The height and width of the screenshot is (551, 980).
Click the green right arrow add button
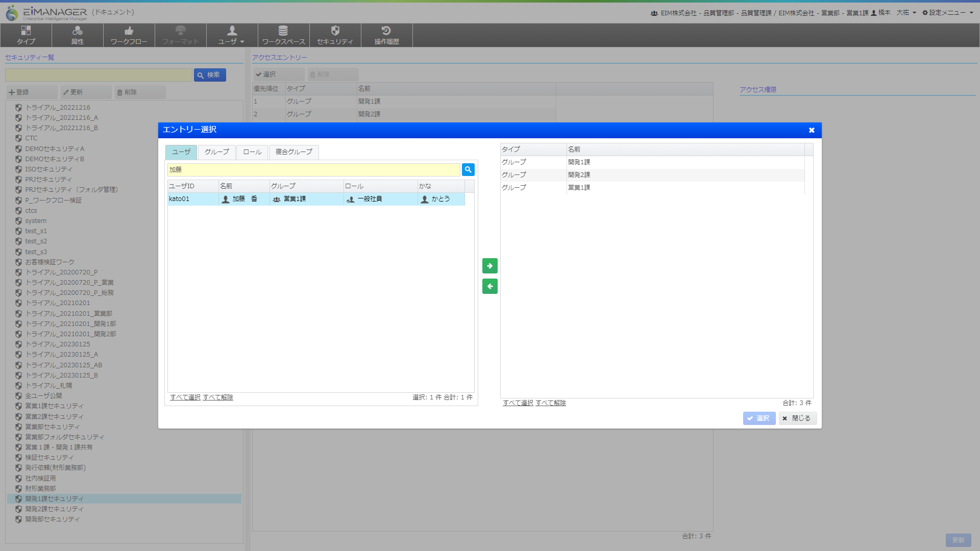coord(490,266)
